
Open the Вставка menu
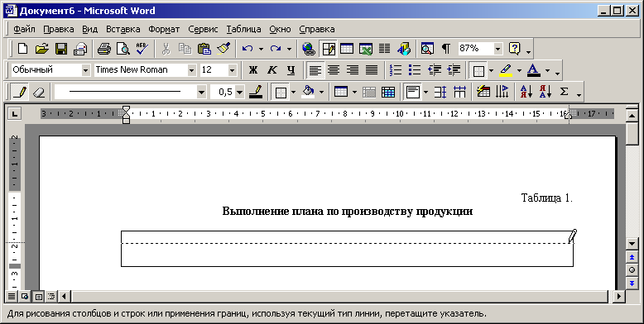[123, 29]
